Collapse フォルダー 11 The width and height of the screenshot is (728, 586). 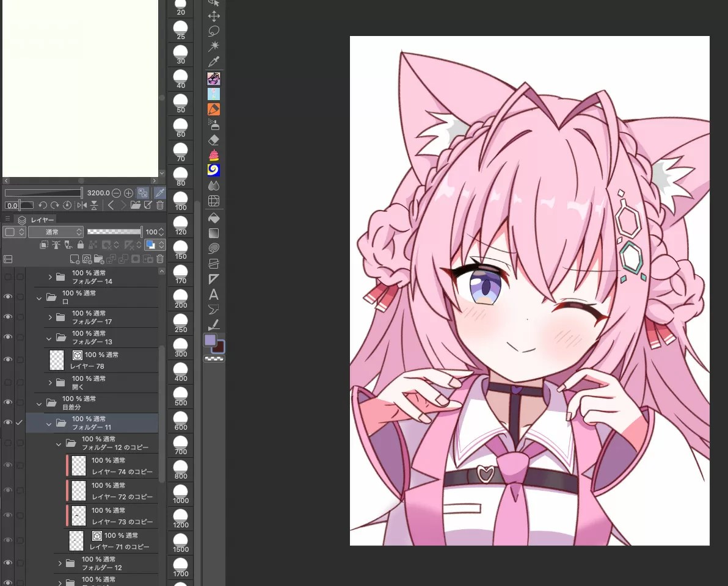[x=49, y=424]
